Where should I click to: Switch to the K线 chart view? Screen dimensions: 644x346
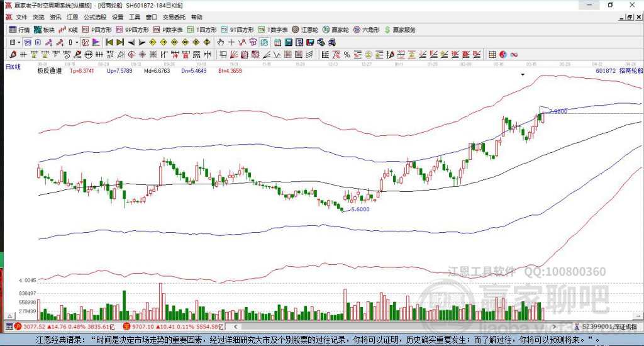(68, 30)
